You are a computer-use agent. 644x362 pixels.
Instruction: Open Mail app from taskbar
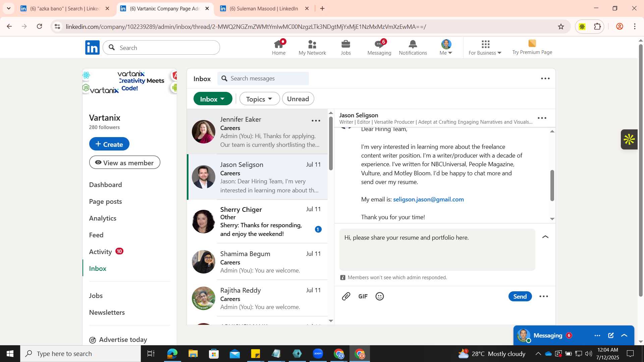[x=235, y=354]
